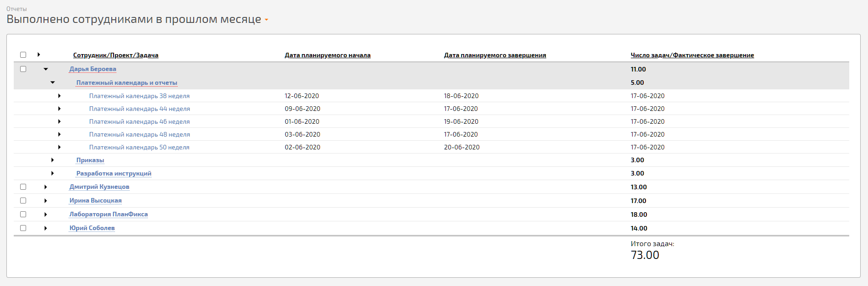Image resolution: width=868 pixels, height=286 pixels.
Task: Open task Платежный календарь 44 неделя
Action: 140,109
